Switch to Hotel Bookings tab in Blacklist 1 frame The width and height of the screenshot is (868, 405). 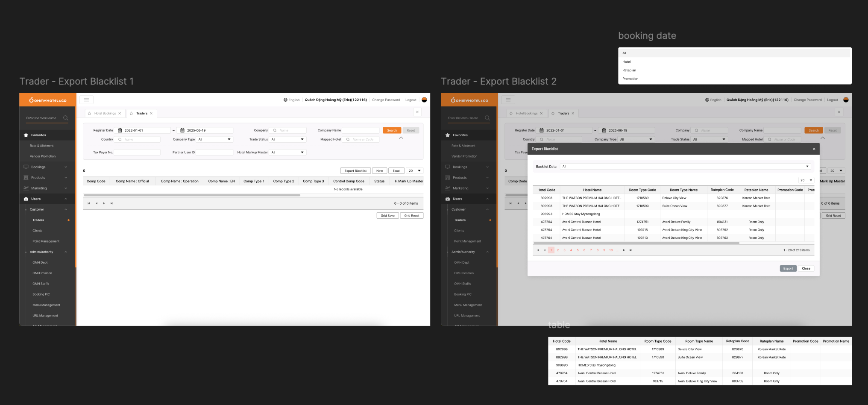click(x=105, y=113)
